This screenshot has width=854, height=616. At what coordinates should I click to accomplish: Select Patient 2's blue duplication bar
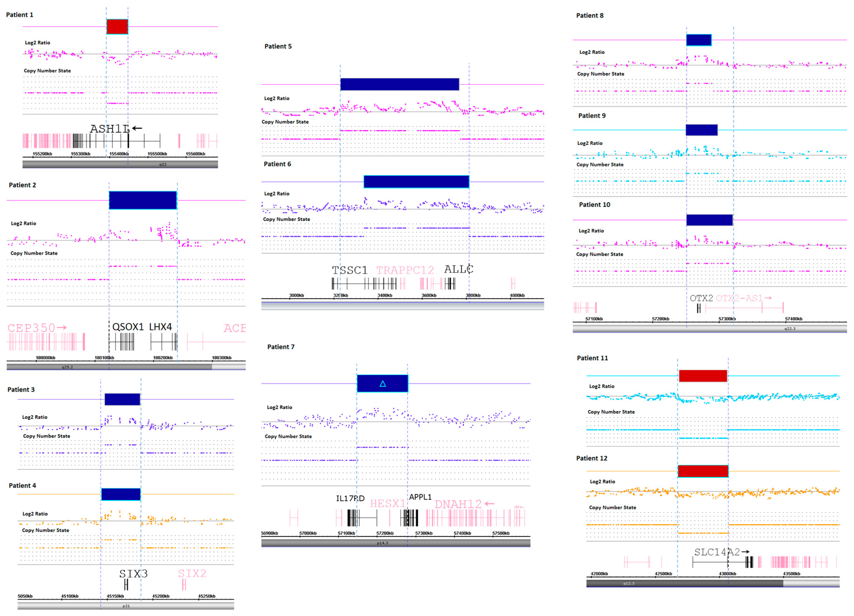143,200
